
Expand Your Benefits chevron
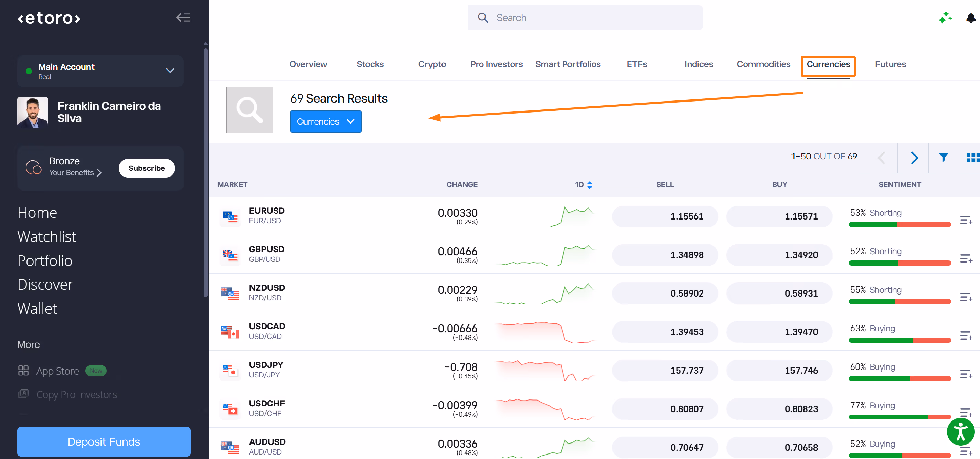(99, 173)
